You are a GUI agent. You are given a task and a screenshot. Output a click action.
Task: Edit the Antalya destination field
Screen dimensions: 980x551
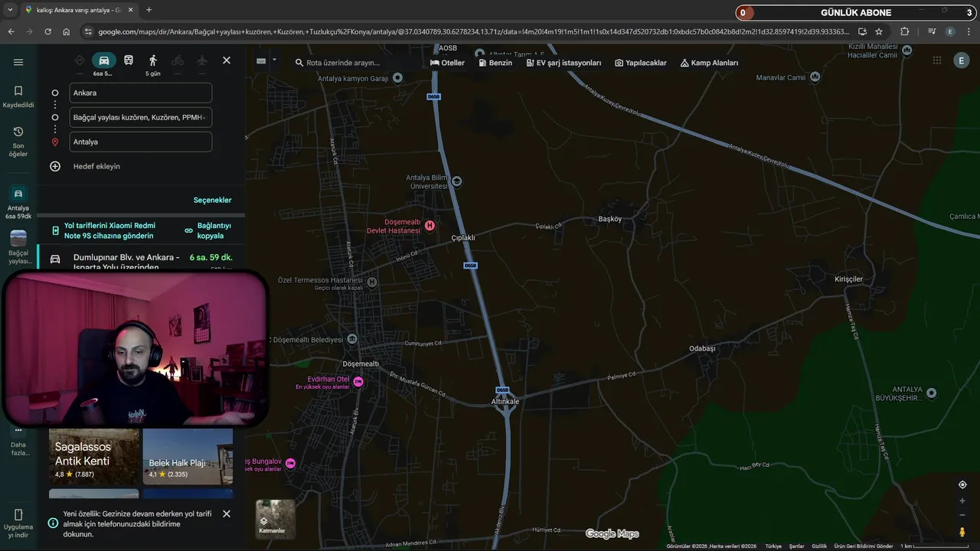tap(140, 142)
